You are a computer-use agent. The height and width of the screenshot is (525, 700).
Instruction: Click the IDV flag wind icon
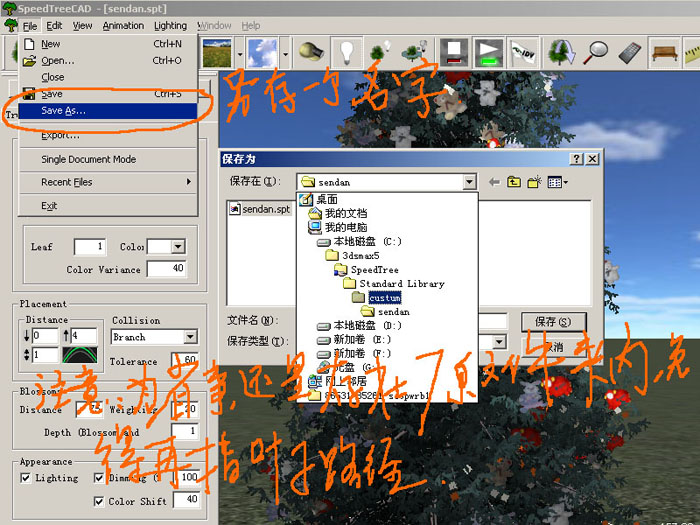[523, 53]
